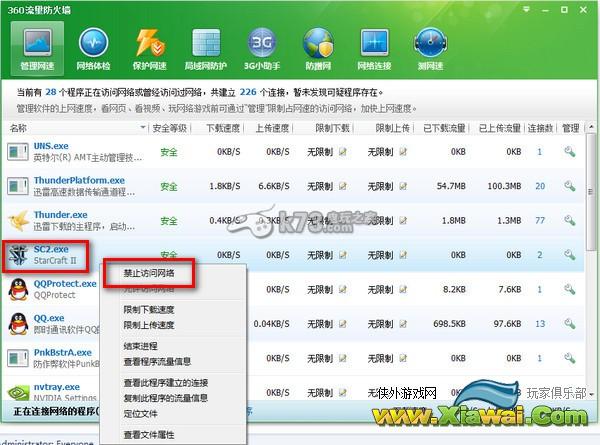The image size is (600, 445).
Task: Click connection count 20 for ThunderPlatform.exe
Action: point(540,186)
